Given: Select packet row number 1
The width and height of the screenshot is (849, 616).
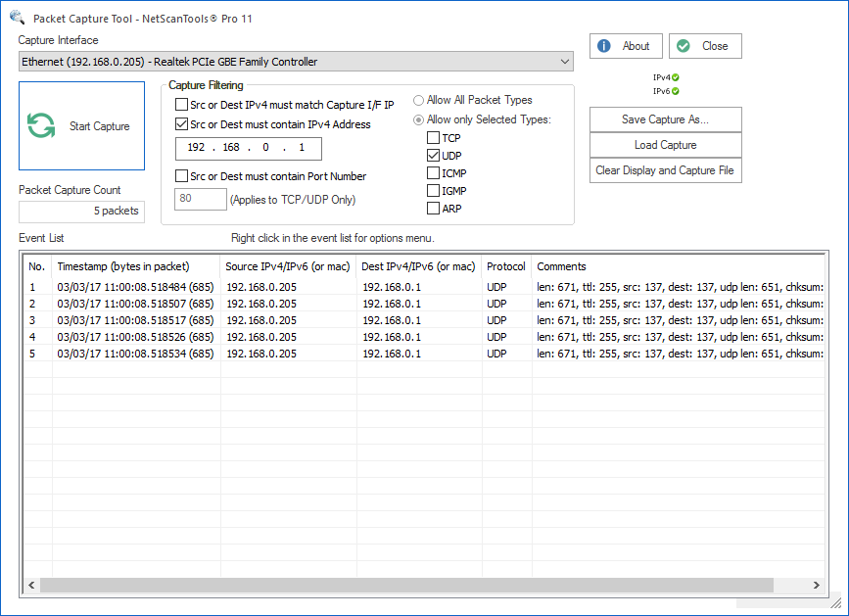Looking at the screenshot, I should click(x=424, y=287).
